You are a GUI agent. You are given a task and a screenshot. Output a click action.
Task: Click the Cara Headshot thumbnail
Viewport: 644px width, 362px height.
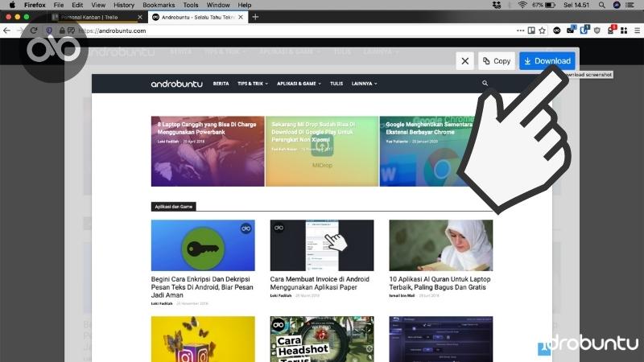point(322,339)
